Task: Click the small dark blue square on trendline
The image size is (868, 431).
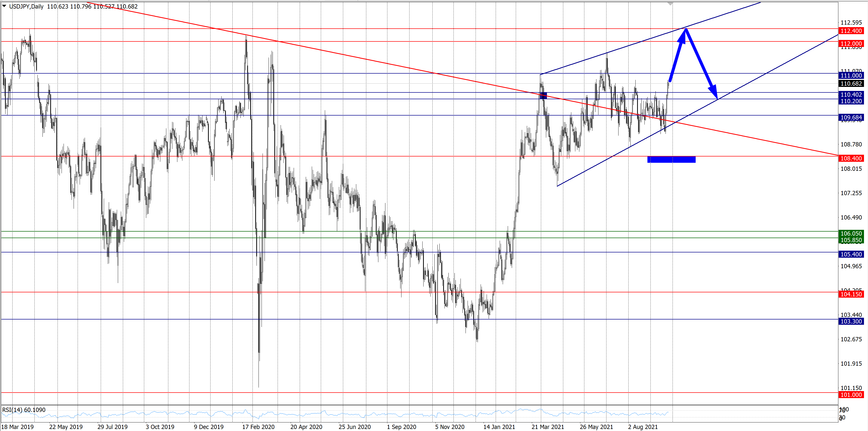Action: click(x=544, y=95)
